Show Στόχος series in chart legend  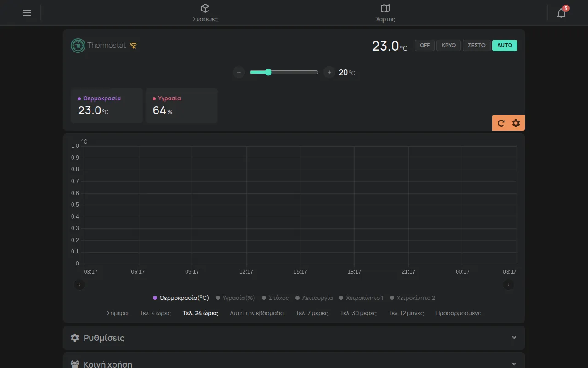276,298
